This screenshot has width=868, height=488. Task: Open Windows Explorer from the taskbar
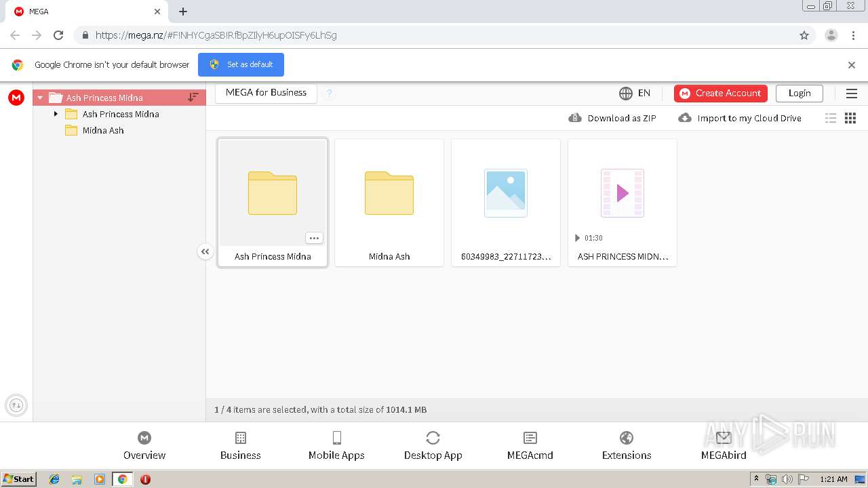point(77,479)
